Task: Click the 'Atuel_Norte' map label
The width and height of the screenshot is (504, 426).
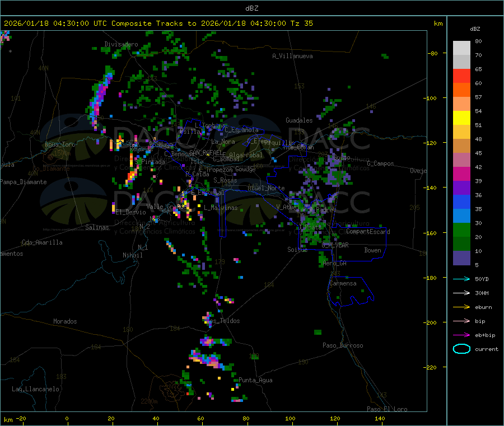Action: point(266,188)
